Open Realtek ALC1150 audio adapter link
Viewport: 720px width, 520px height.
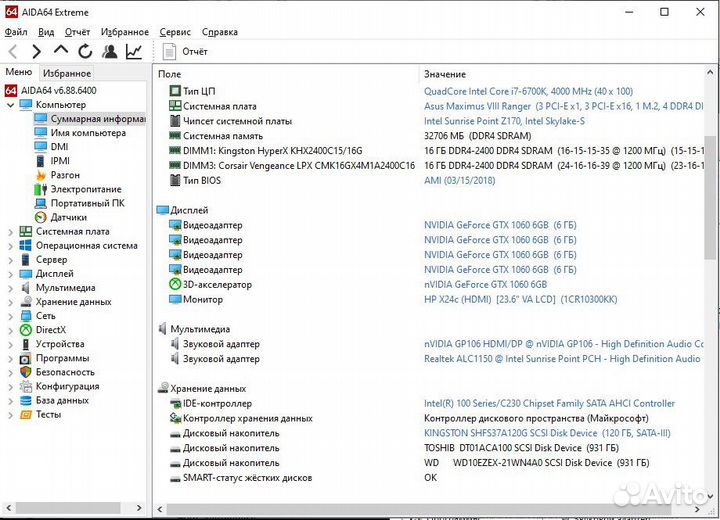[562, 359]
